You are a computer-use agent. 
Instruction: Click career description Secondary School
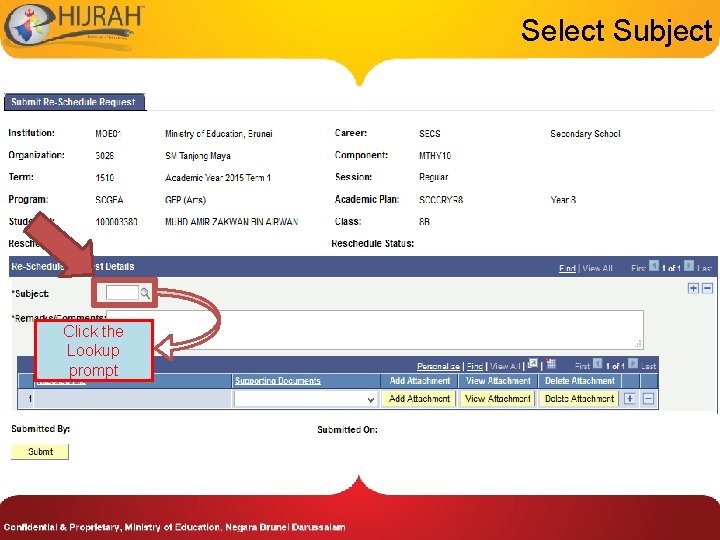(585, 134)
